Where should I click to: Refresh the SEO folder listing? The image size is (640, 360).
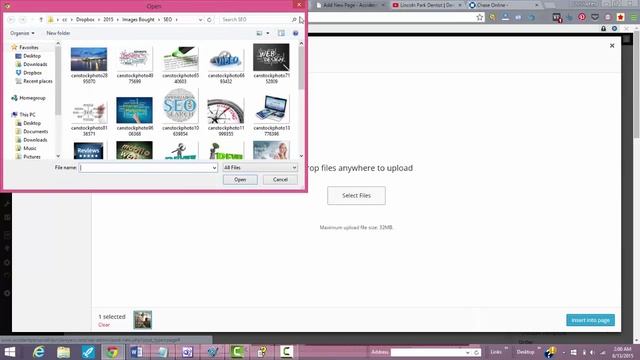click(209, 20)
